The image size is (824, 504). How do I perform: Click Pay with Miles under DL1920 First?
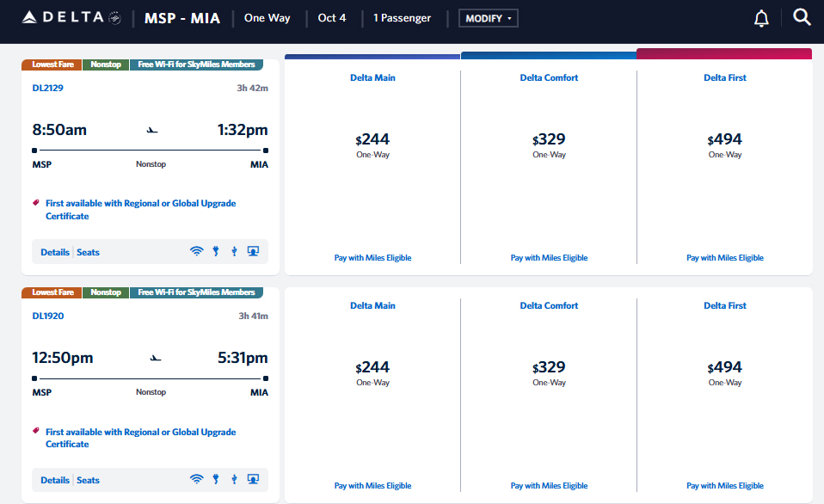click(x=725, y=486)
